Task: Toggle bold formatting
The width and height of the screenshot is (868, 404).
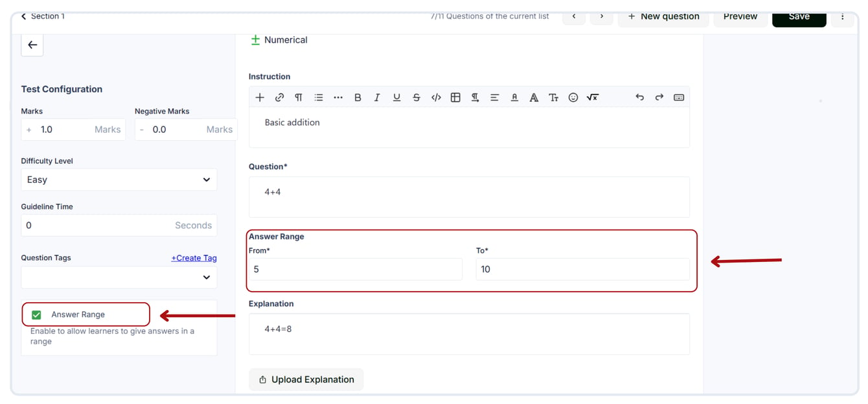Action: (x=358, y=97)
